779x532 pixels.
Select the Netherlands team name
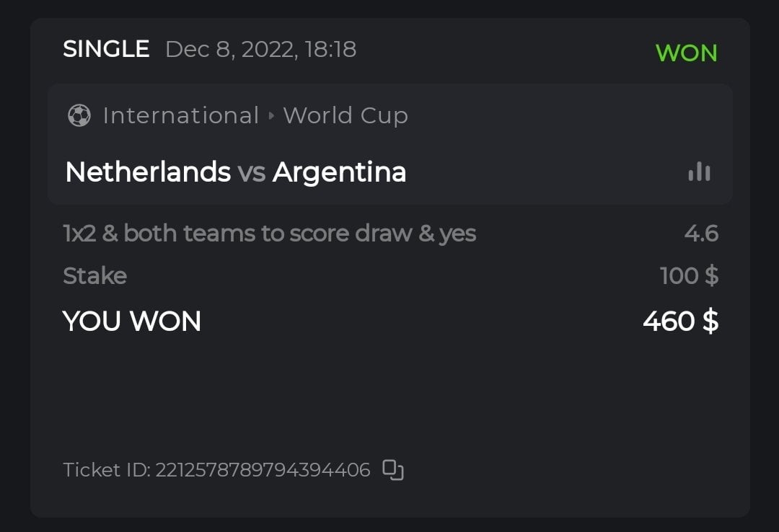tap(148, 172)
